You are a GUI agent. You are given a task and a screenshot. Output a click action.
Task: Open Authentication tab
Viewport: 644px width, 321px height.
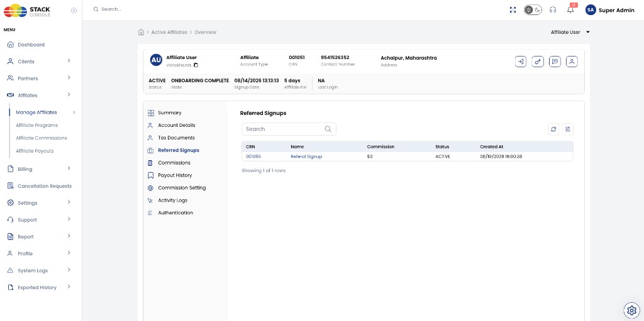[175, 212]
